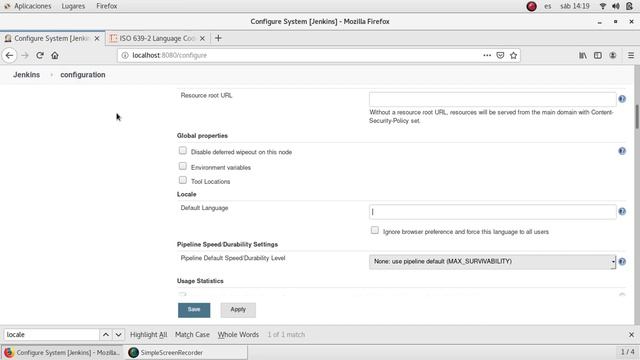The image size is (640, 360).
Task: Switch to Configure System [Jenkins] tab
Action: point(52,38)
